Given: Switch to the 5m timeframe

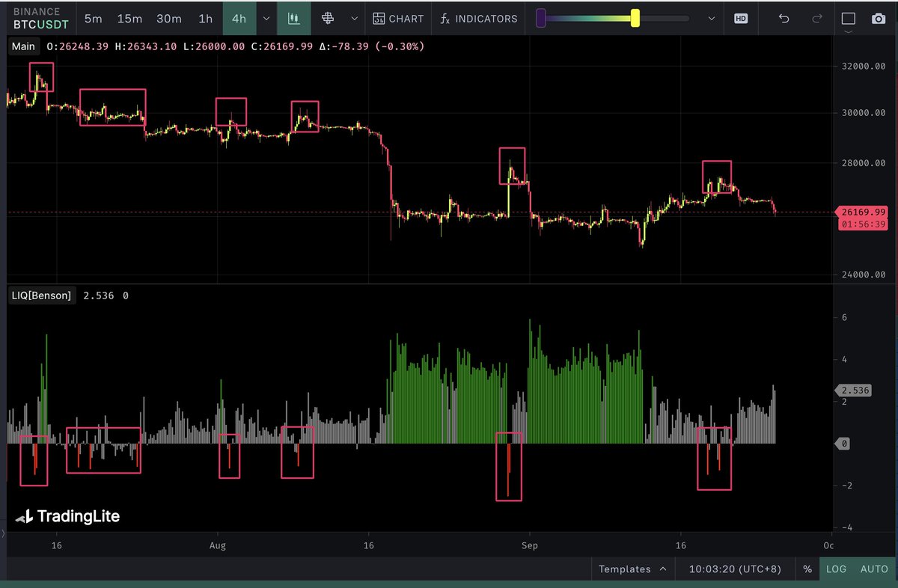Looking at the screenshot, I should (94, 19).
